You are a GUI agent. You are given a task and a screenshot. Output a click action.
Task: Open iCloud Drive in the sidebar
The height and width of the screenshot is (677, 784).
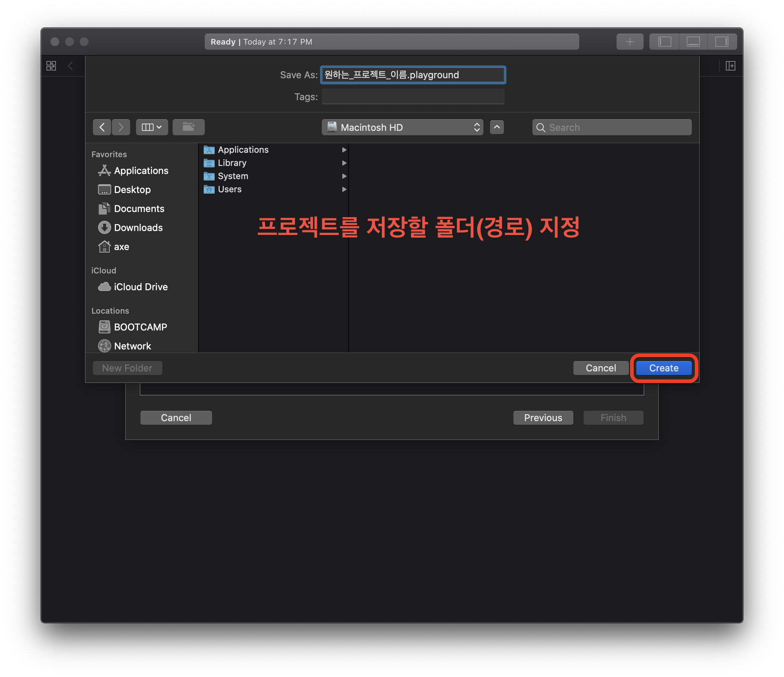pos(140,287)
